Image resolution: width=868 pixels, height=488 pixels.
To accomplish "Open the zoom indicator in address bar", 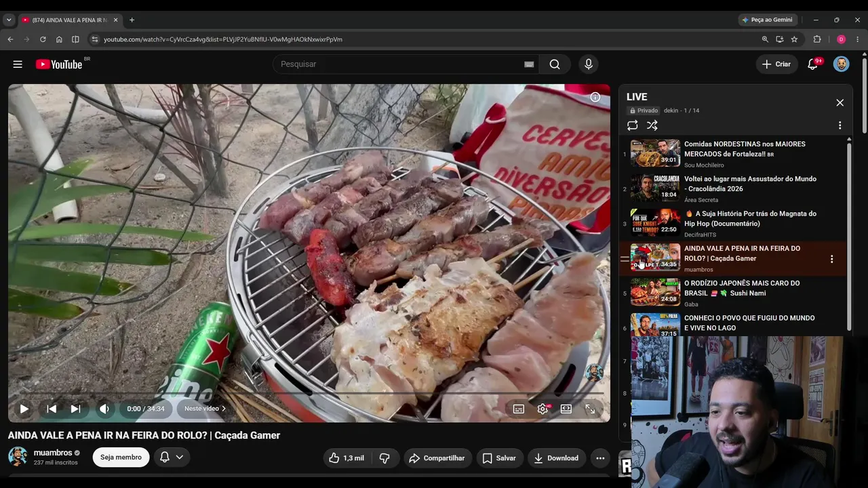I will pyautogui.click(x=765, y=39).
